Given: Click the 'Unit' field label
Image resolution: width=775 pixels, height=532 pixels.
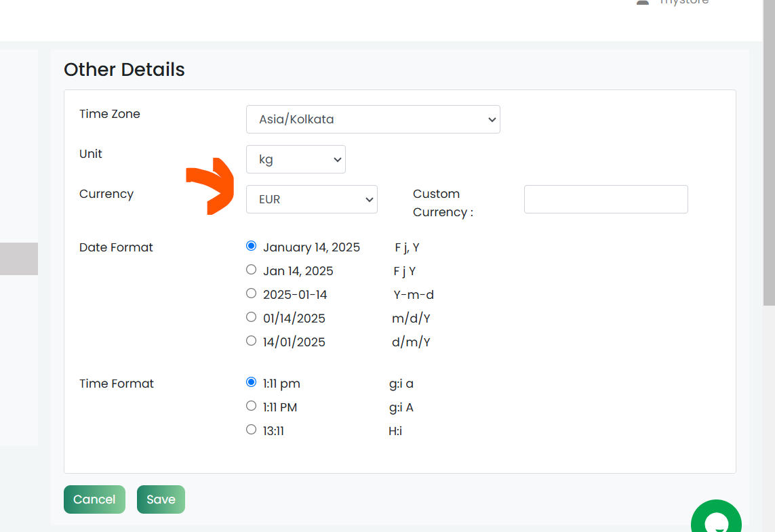Looking at the screenshot, I should (90, 154).
